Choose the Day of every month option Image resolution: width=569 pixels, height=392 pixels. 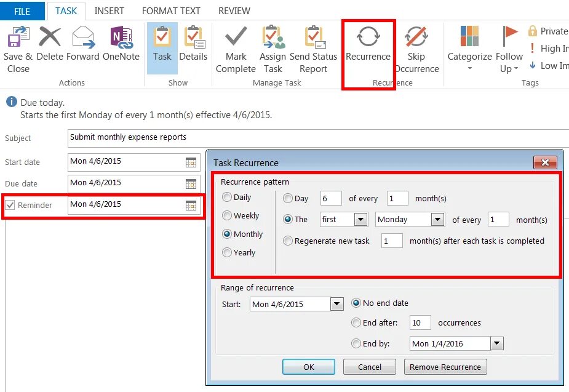tap(288, 198)
